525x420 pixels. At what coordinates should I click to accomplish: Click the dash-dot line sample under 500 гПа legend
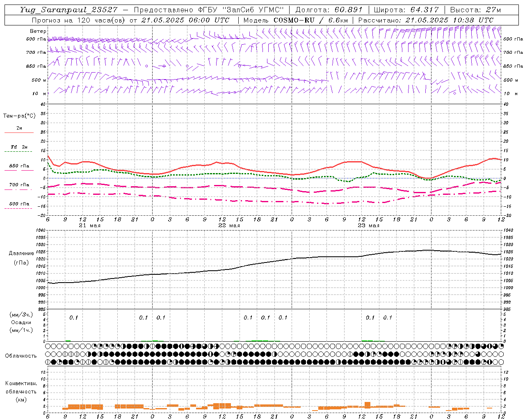(18, 208)
